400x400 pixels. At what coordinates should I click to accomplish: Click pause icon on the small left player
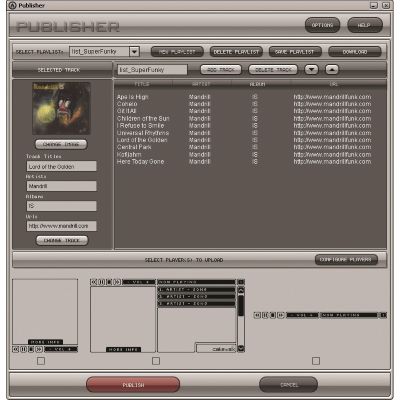click(23, 349)
